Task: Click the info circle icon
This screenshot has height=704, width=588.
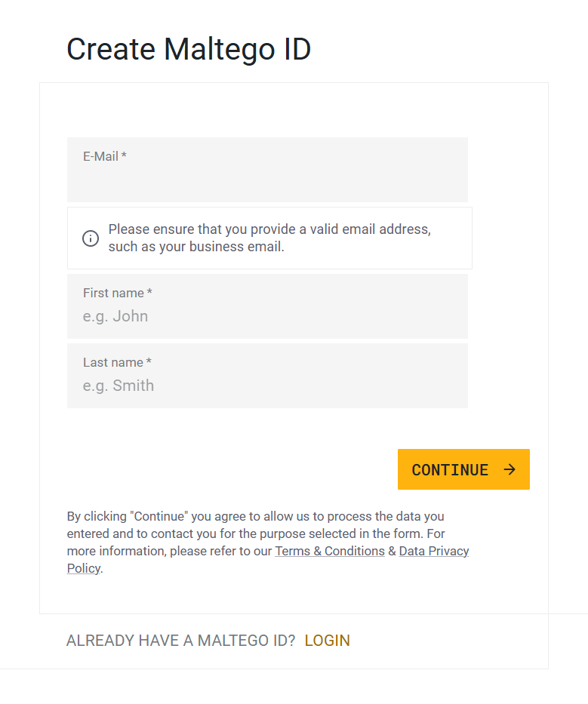Action: coord(91,238)
